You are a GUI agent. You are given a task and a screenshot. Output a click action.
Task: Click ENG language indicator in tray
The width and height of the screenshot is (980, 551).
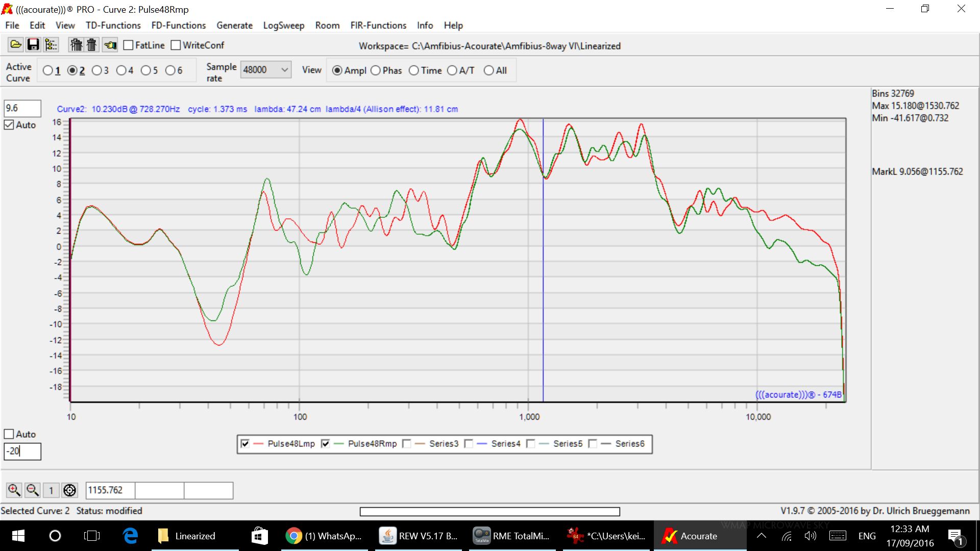[867, 536]
